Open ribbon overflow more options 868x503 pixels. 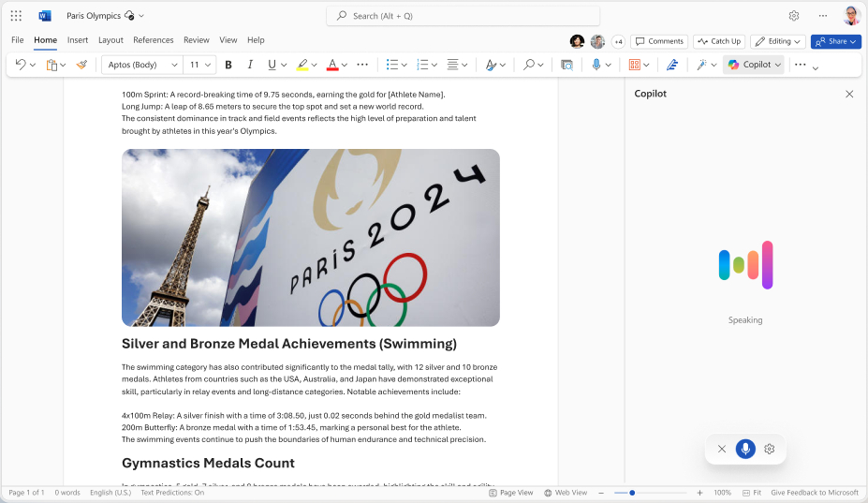tap(800, 65)
